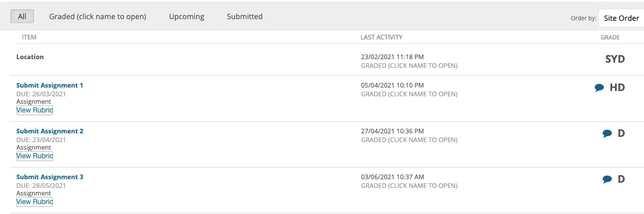Click the LAST ACTIVITY column header
The height and width of the screenshot is (214, 644).
click(381, 37)
